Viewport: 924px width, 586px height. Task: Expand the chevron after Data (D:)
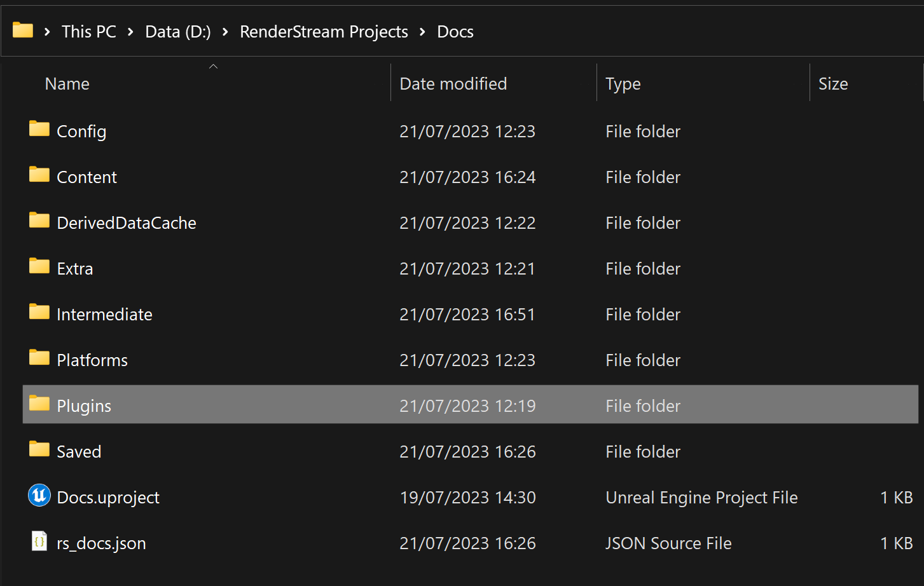225,32
